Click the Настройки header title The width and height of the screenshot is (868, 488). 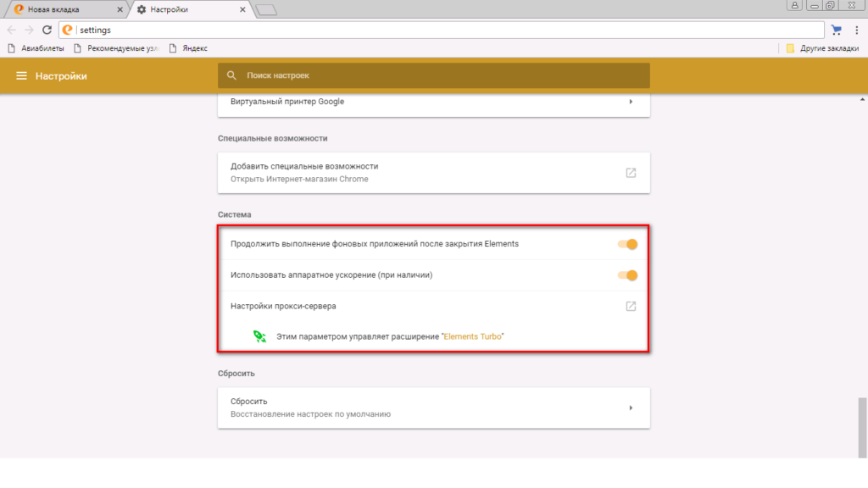(61, 75)
